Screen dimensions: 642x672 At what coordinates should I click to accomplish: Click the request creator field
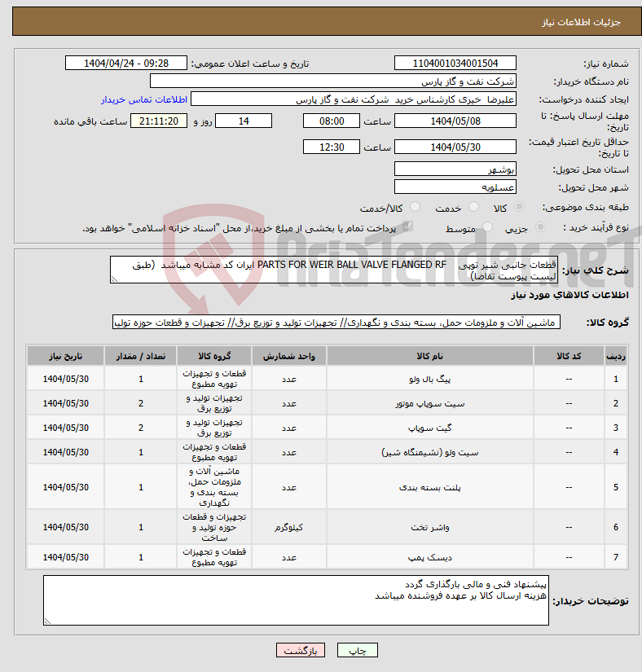[x=354, y=99]
